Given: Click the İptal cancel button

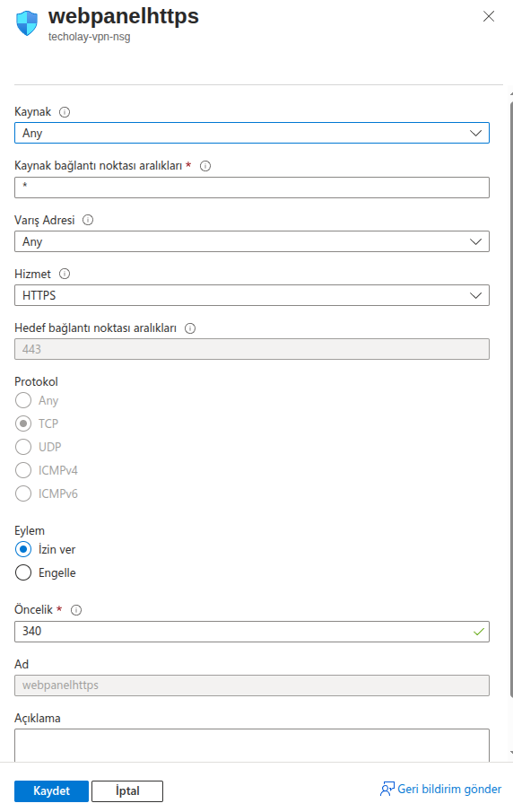Looking at the screenshot, I should pyautogui.click(x=127, y=790).
